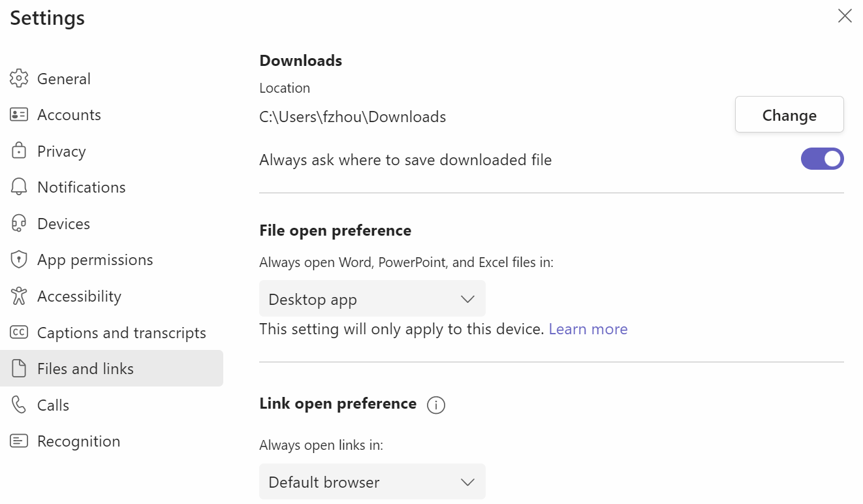This screenshot has height=504, width=863.
Task: Click the Notifications bell icon
Action: [x=19, y=187]
